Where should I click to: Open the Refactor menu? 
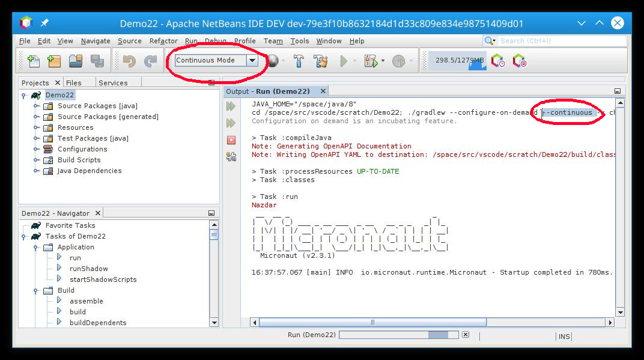[x=163, y=41]
